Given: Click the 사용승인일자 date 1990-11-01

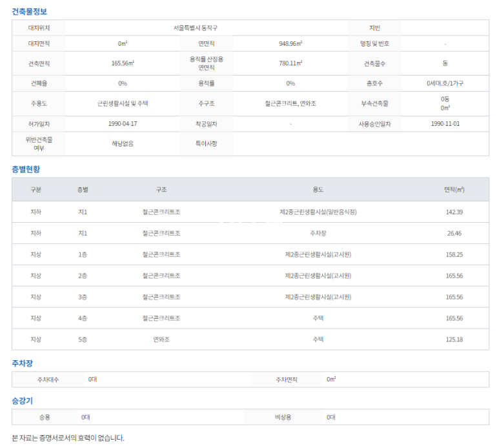Looking at the screenshot, I should click(445, 123).
